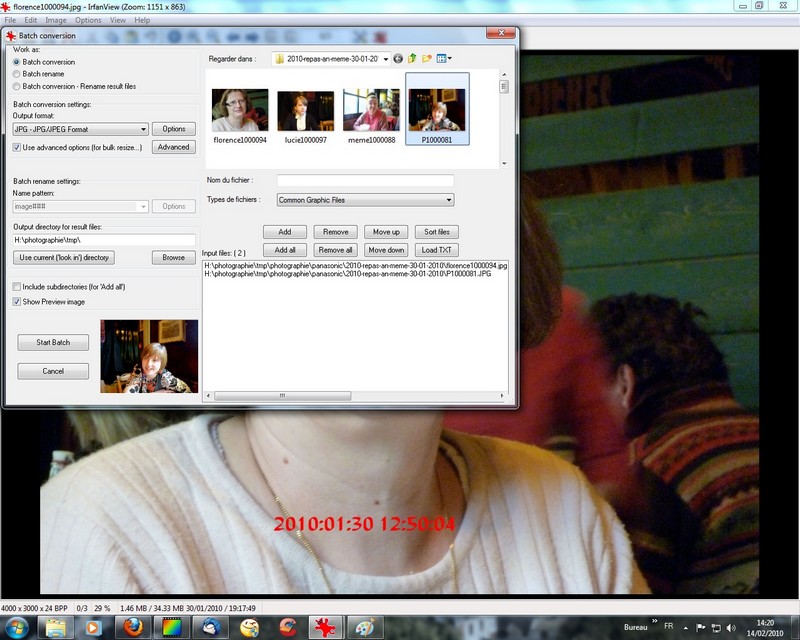
Task: Open the Edit menu in IrfanView
Action: tap(31, 20)
